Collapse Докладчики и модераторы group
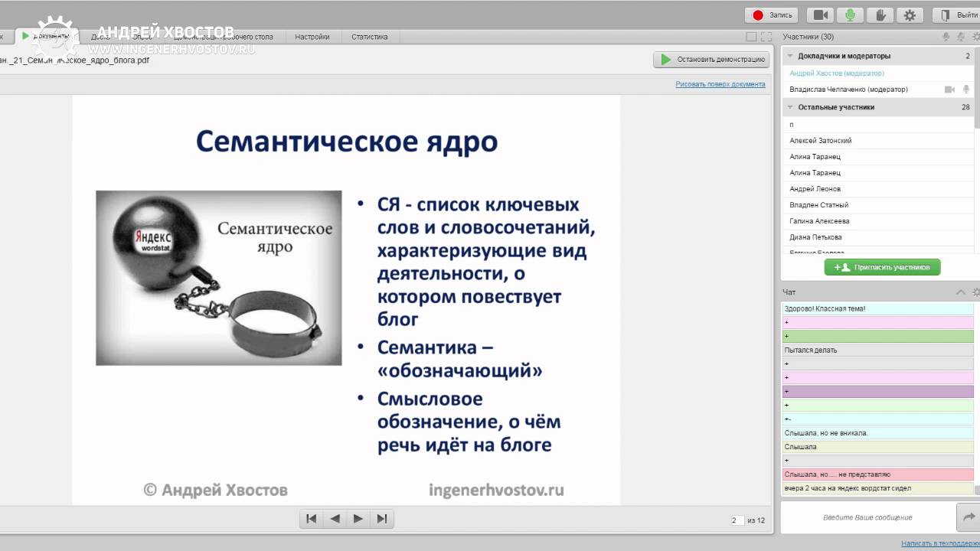 click(x=789, y=56)
